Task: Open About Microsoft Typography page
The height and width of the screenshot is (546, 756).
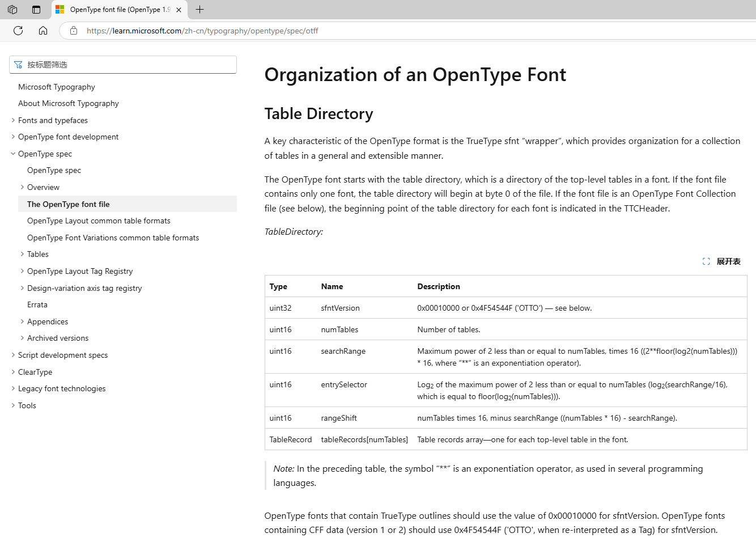Action: pos(69,103)
